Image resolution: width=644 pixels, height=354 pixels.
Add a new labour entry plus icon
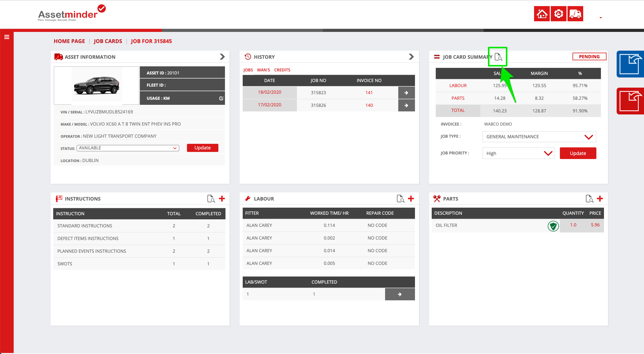coord(411,199)
